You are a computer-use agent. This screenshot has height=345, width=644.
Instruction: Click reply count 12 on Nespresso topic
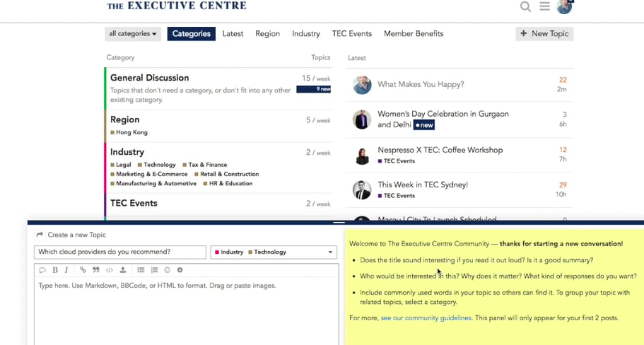(563, 150)
